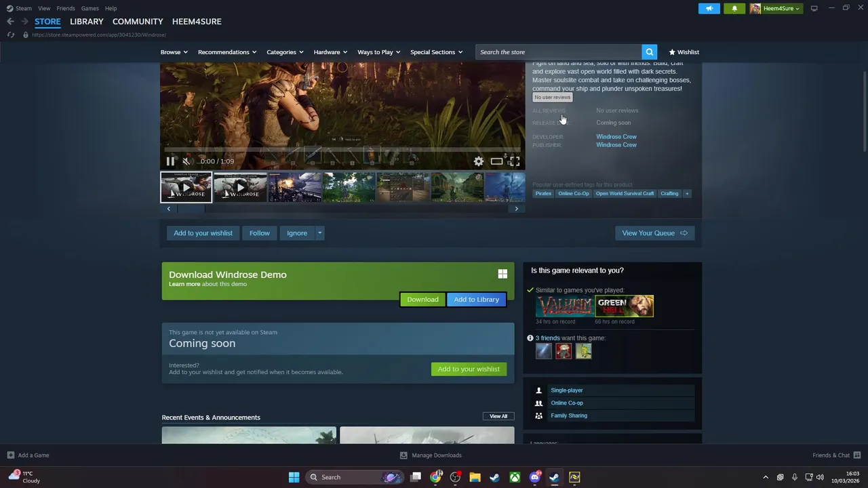Toggle theater mode on the video
Viewport: 868px width, 488px height.
pos(497,161)
